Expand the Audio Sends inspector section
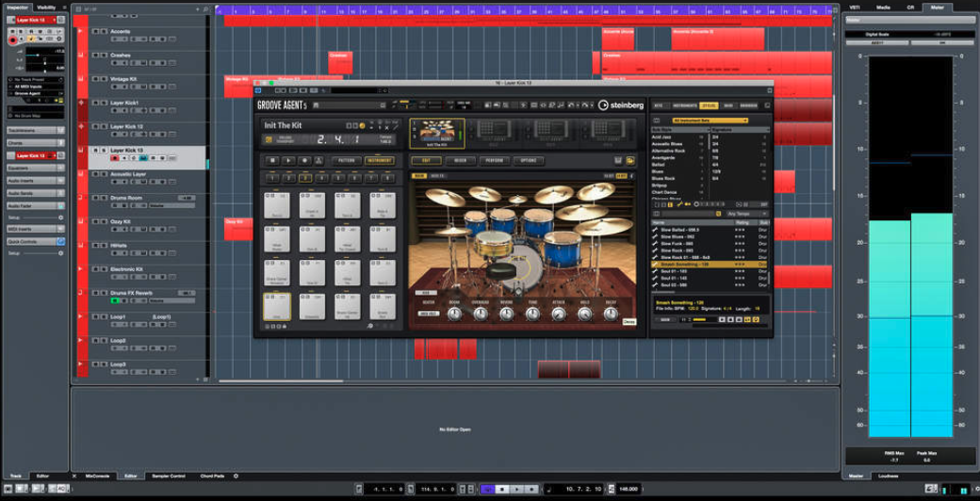Screen dimensions: 980x501 (35, 193)
